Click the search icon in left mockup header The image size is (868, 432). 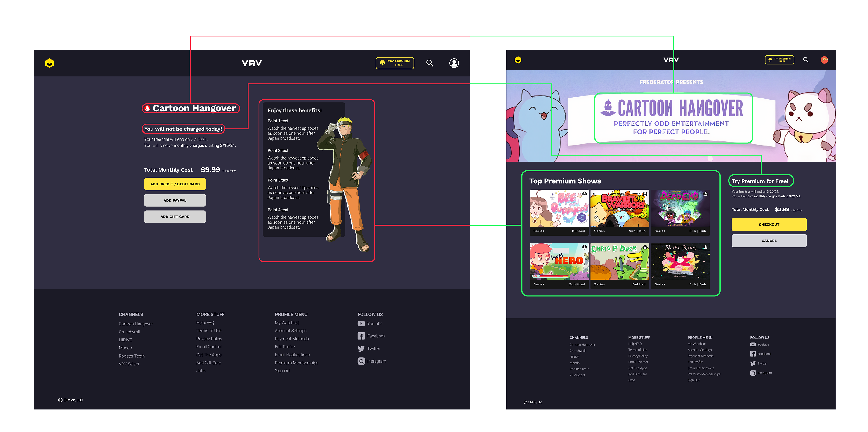[x=430, y=63]
